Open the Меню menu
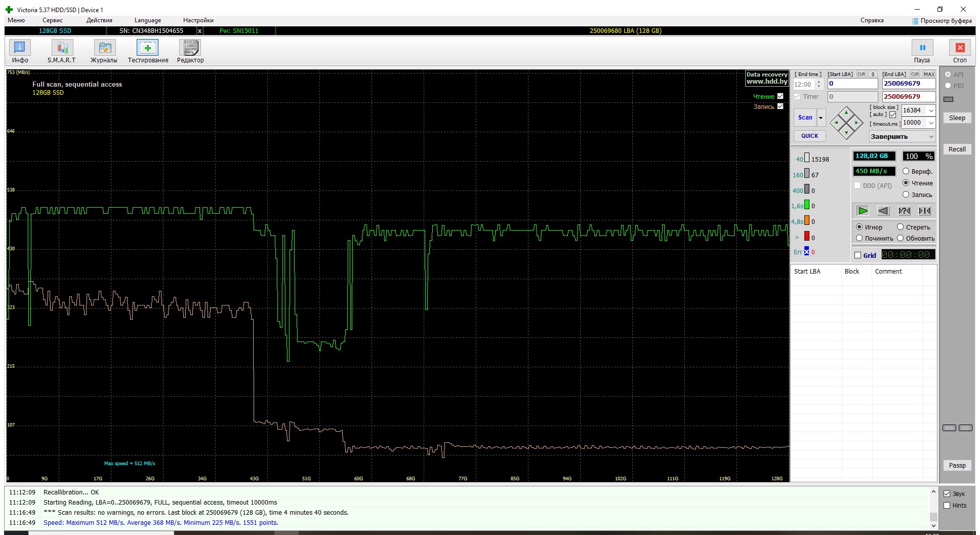 pyautogui.click(x=16, y=20)
